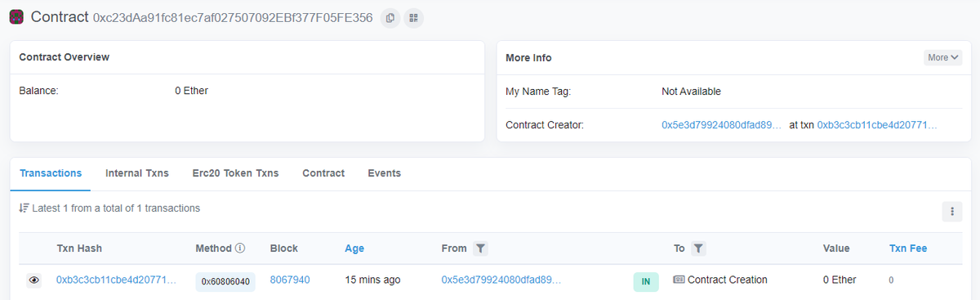Switch to the Internal Txns tab
Image resolution: width=980 pixels, height=300 pixels.
pos(137,173)
